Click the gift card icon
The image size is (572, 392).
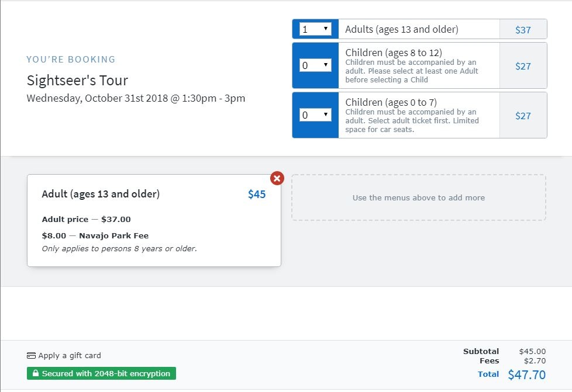(x=32, y=356)
